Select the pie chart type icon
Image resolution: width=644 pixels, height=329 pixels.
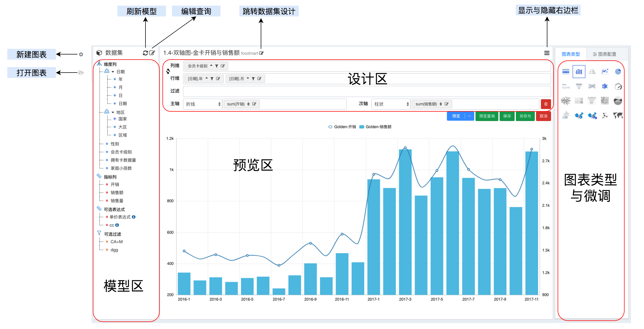point(618,71)
